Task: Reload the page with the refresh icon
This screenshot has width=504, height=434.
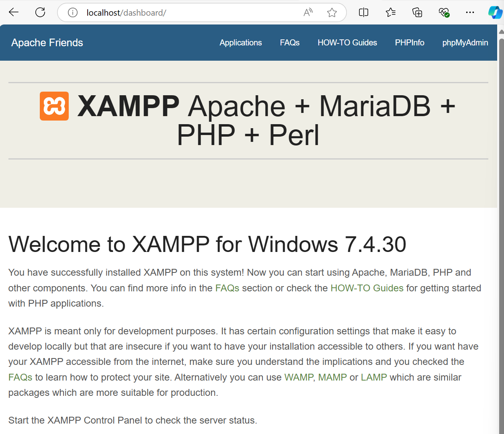Action: tap(40, 12)
